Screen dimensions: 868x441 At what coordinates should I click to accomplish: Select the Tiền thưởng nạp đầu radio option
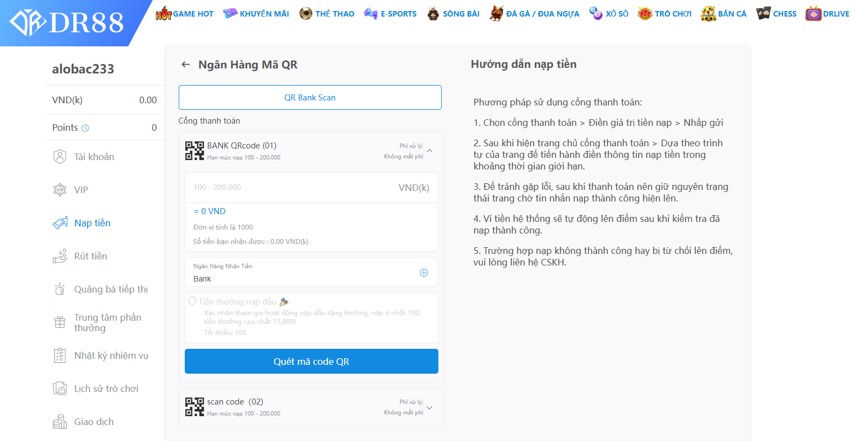tap(192, 301)
